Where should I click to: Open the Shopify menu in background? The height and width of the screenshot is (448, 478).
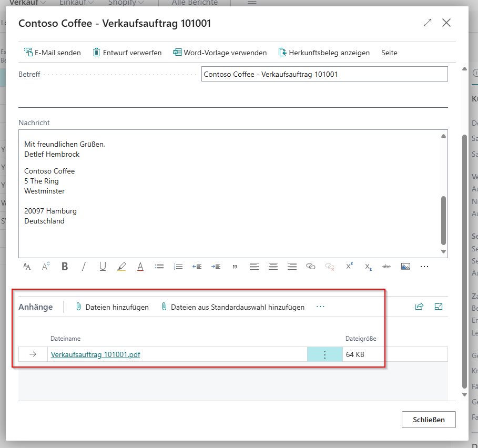click(x=126, y=3)
